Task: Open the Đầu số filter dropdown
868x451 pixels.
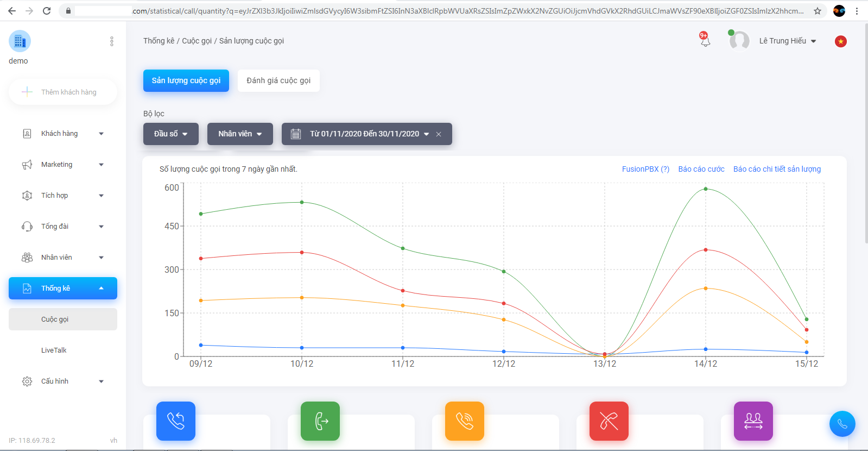Action: pos(171,134)
